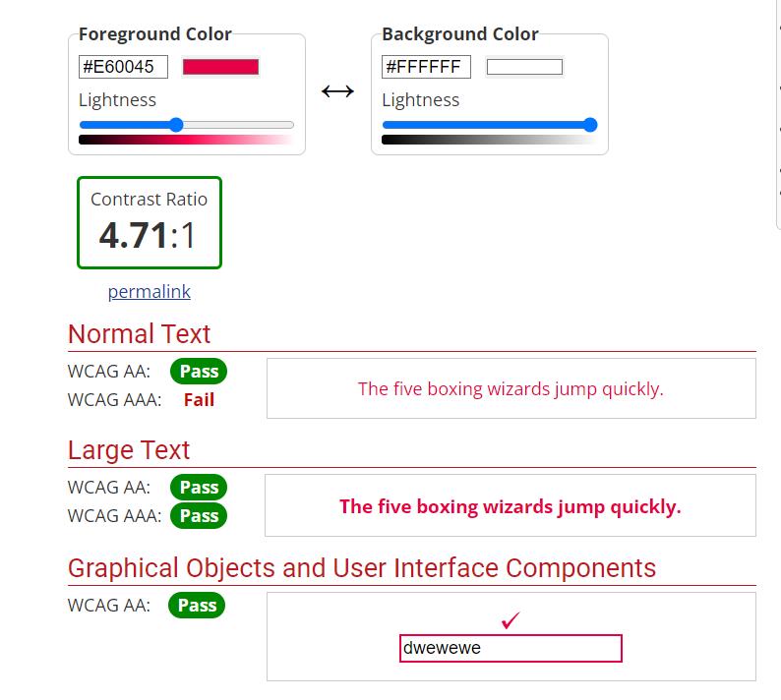Click the Large Text WCAG AA Pass badge
The image size is (781, 700).
pos(199,488)
